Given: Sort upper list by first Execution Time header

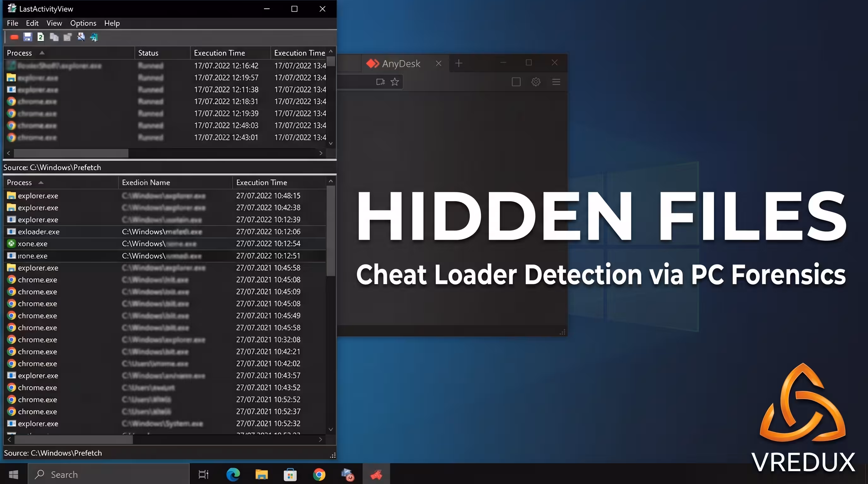Looking at the screenshot, I should coord(231,53).
